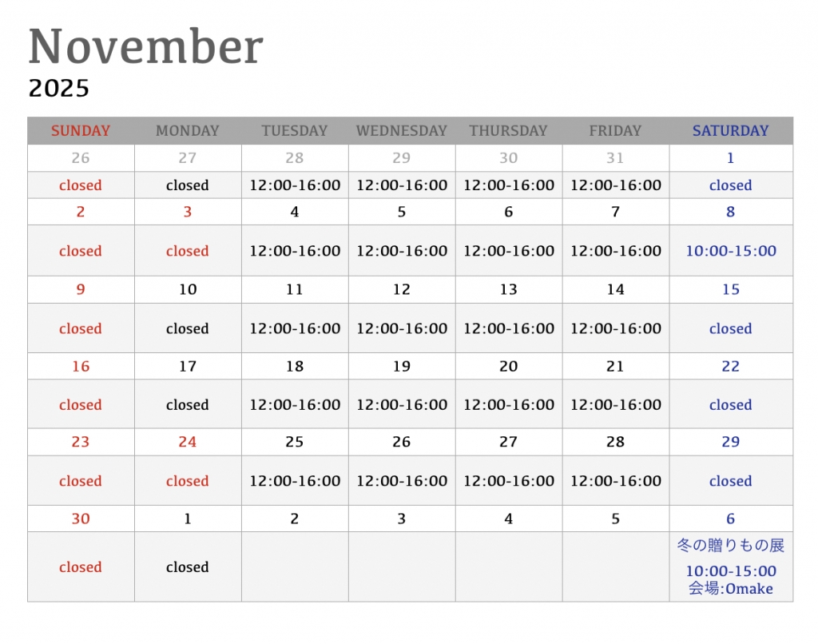Select the FRIDAY column header
Viewport: 818px width, 644px height.
(615, 131)
